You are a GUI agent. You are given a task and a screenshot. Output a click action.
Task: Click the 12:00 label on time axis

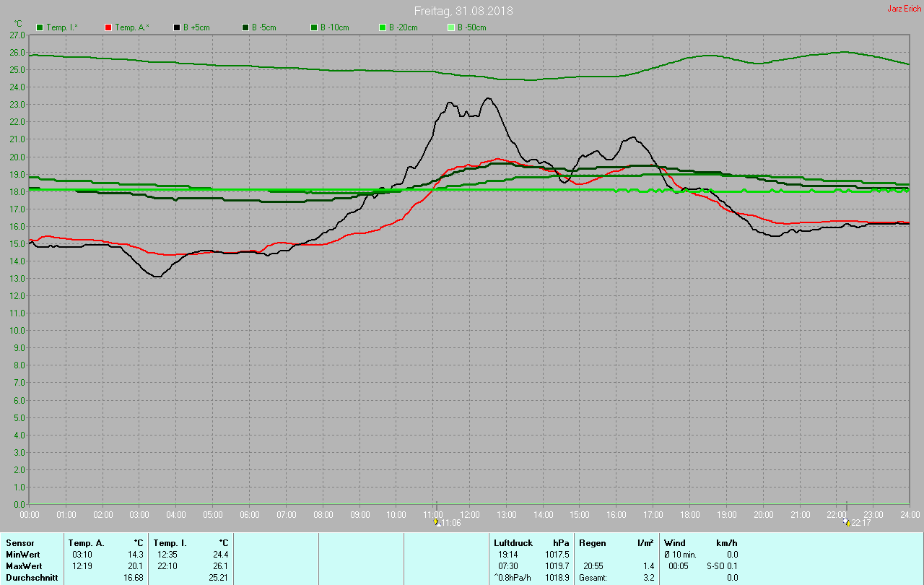coord(470,514)
